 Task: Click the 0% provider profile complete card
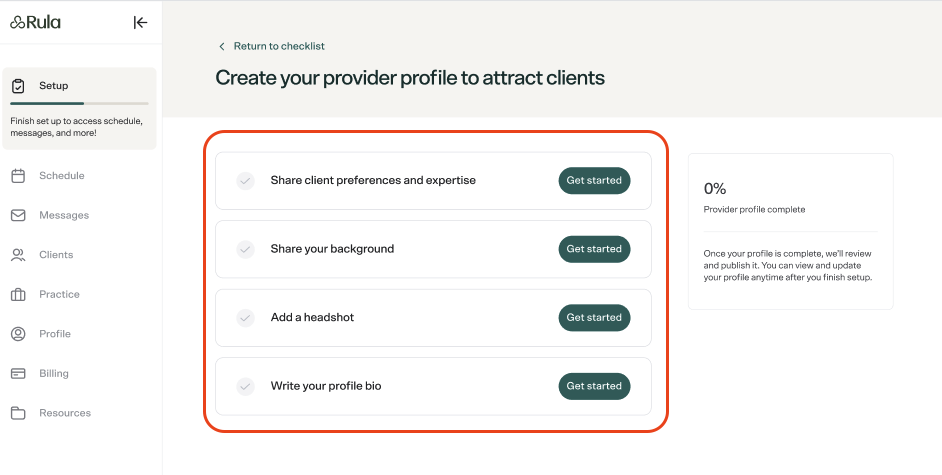[x=791, y=232]
